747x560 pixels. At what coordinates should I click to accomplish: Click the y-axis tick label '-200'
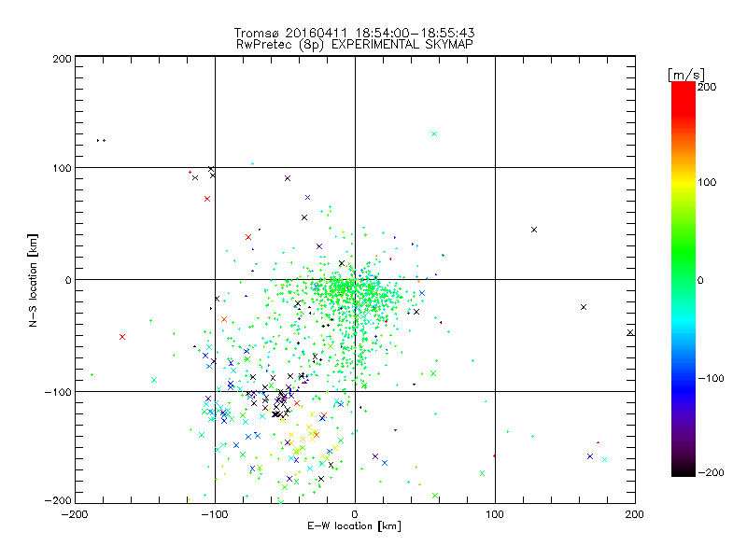(x=58, y=500)
